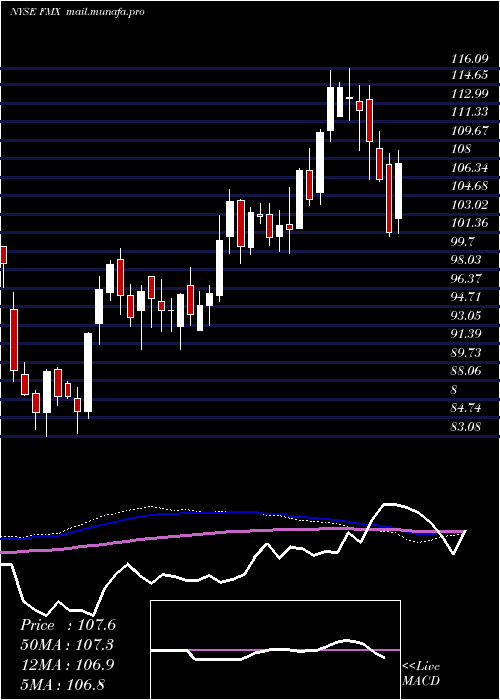Click the 103.02 price axis label

click(x=469, y=205)
